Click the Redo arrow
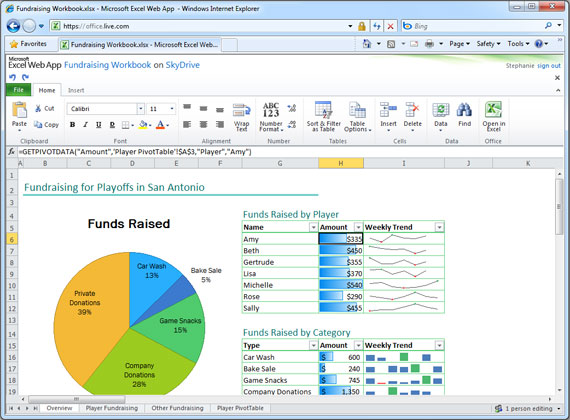 (25, 77)
